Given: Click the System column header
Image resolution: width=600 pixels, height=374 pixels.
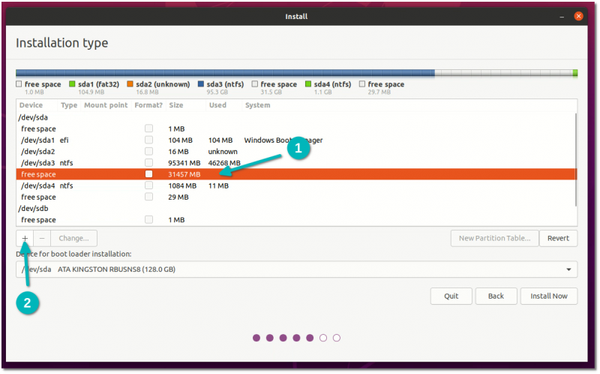Looking at the screenshot, I should coord(258,105).
